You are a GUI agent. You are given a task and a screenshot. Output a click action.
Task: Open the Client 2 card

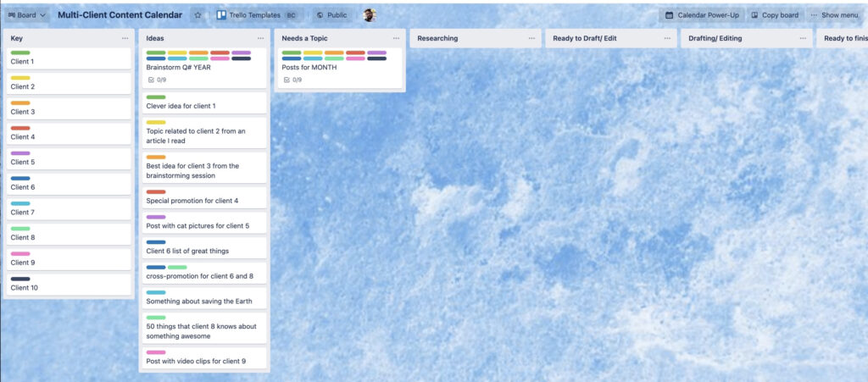coord(69,84)
